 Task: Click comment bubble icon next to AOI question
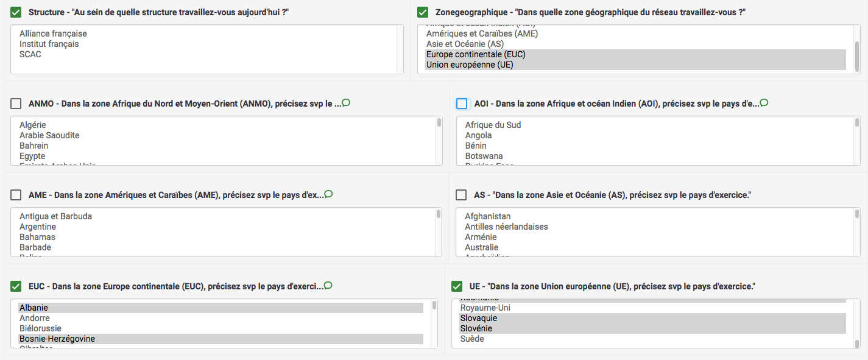pos(764,103)
